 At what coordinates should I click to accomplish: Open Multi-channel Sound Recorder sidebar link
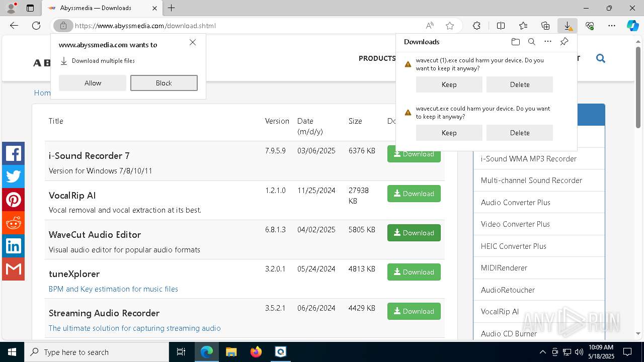pos(531,180)
